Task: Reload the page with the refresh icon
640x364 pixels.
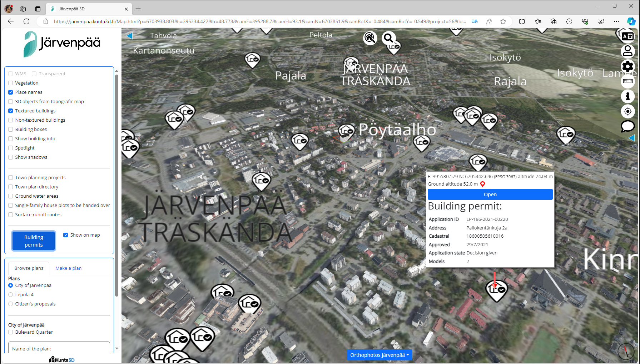Action: tap(26, 21)
